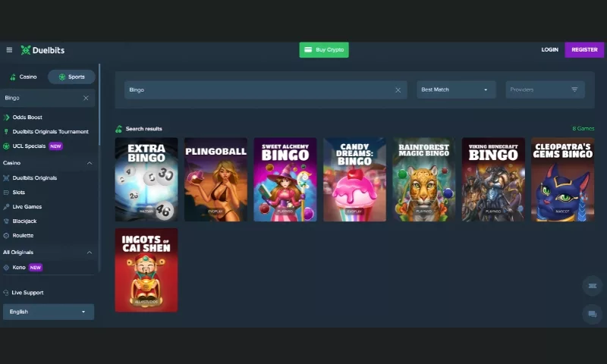Screen dimensions: 607x364
Task: Open Candy Dreams: Bingo game
Action: coord(354,180)
